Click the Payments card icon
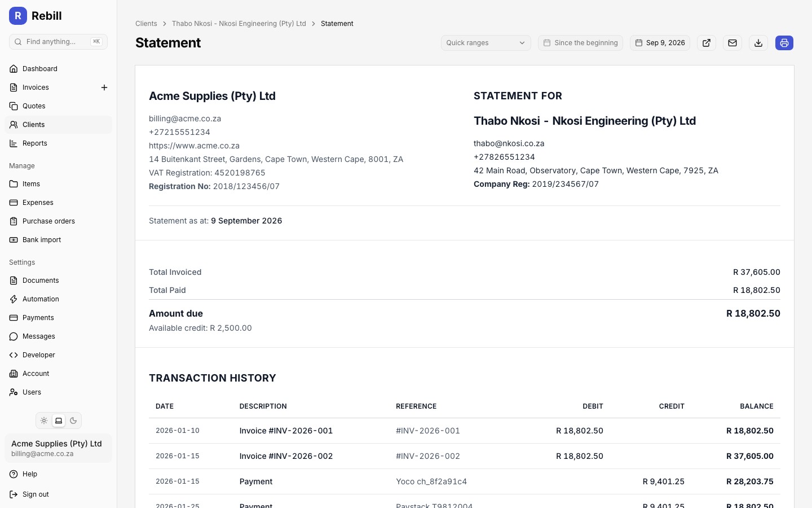 point(14,318)
